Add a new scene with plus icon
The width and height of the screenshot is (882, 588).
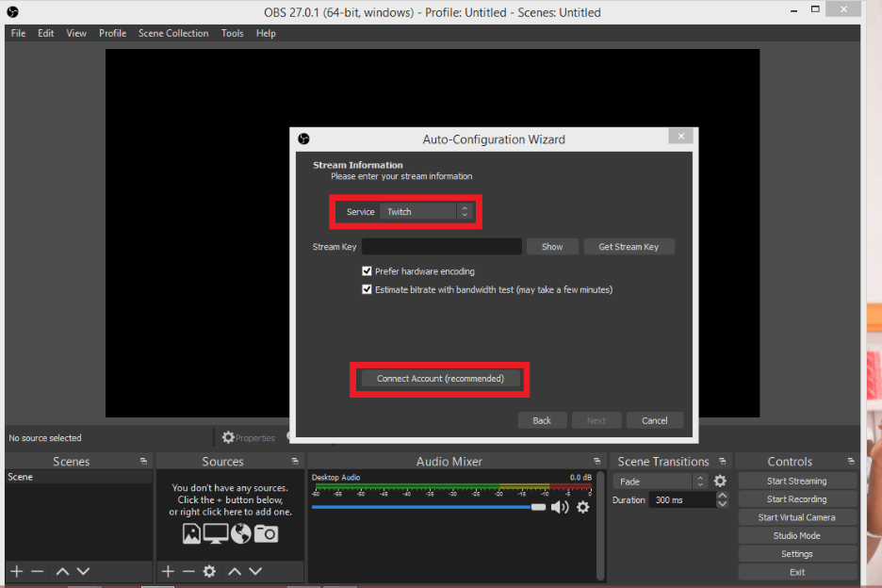click(x=17, y=572)
